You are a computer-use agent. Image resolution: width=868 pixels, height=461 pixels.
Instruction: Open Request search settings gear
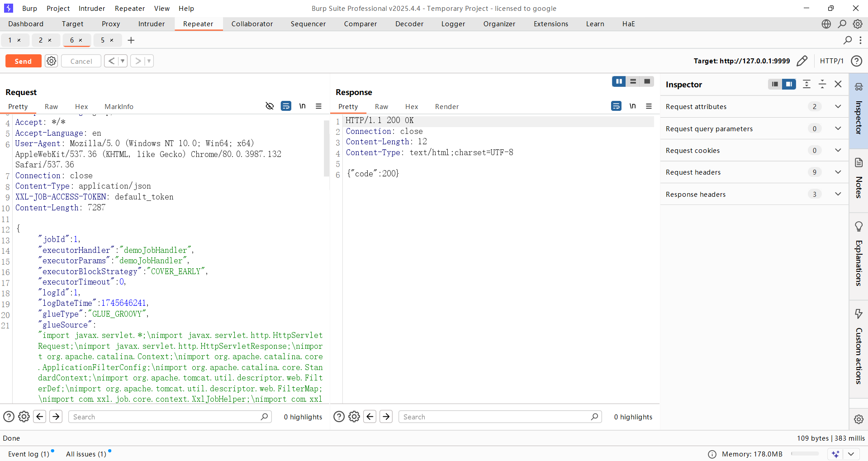coord(24,417)
